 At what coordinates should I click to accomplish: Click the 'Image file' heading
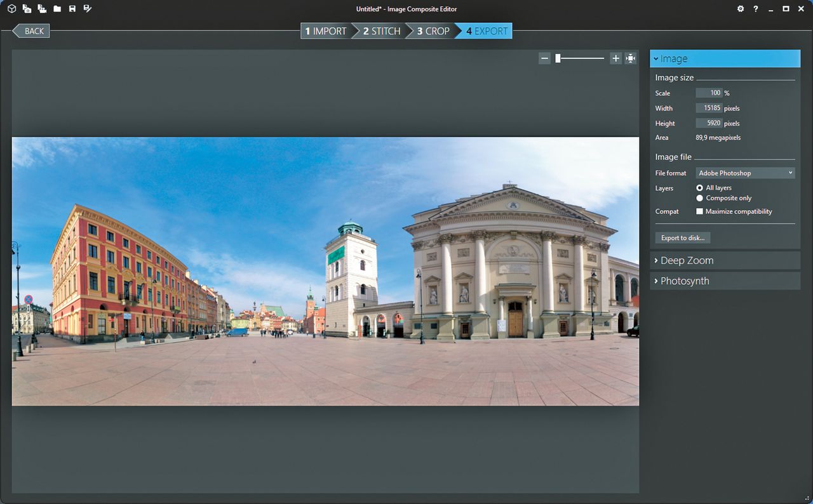pyautogui.click(x=673, y=157)
